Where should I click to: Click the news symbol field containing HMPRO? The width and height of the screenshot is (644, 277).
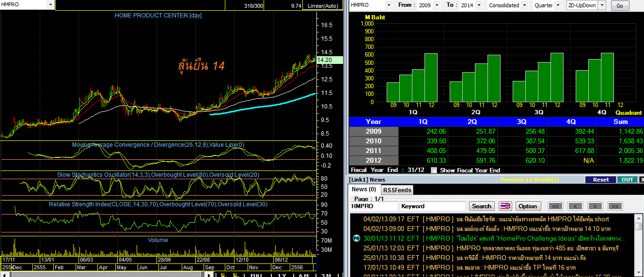[374, 206]
